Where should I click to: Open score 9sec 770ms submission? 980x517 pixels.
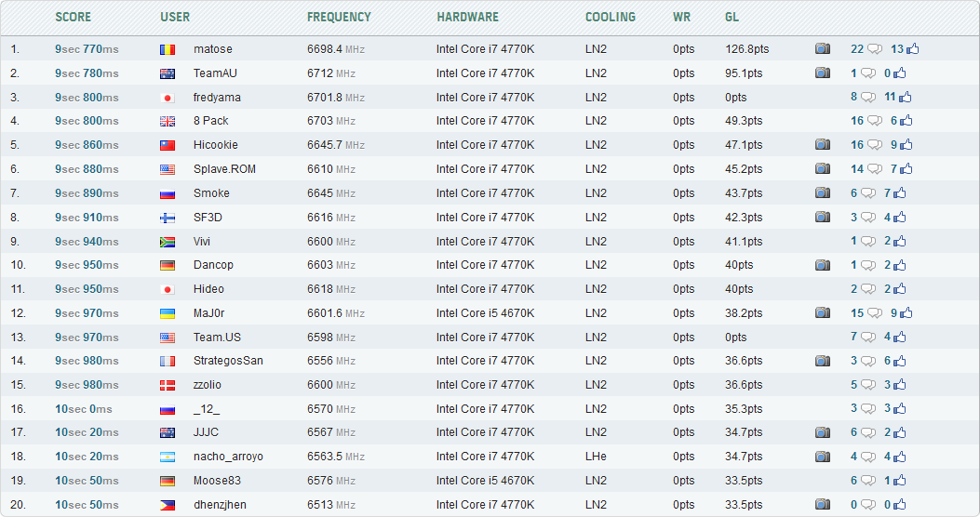point(87,48)
